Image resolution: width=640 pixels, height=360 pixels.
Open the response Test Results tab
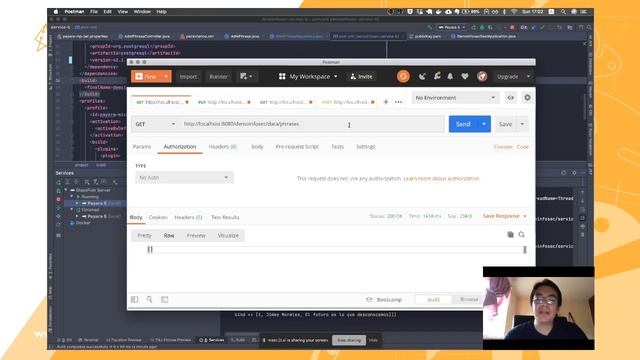pyautogui.click(x=225, y=217)
